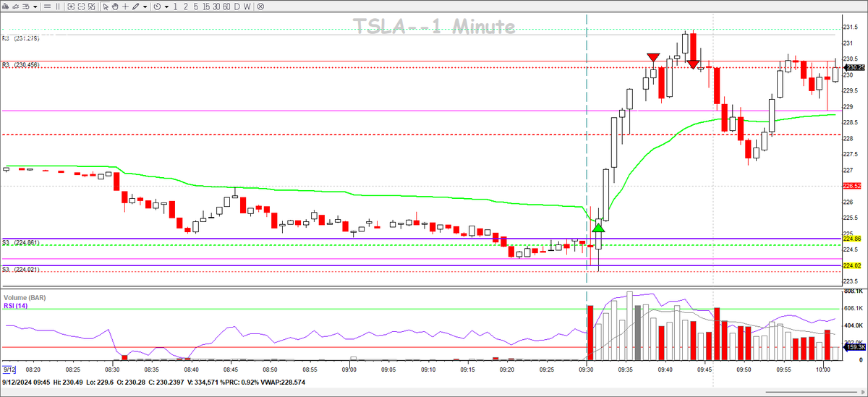Click the circled X close icon
Image resolution: width=868 pixels, height=397 pixels.
coord(260,7)
